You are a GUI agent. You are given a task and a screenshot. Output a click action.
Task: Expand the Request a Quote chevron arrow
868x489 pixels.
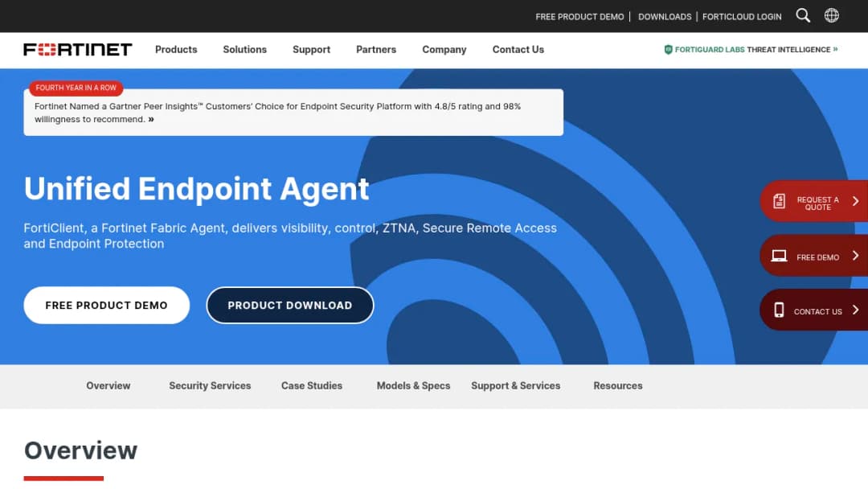point(855,201)
